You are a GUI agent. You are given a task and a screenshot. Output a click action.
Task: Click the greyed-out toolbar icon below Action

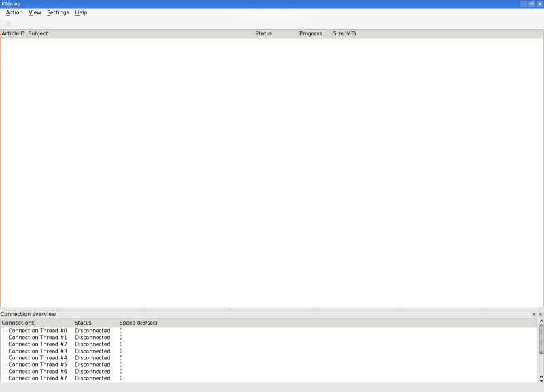tap(7, 24)
